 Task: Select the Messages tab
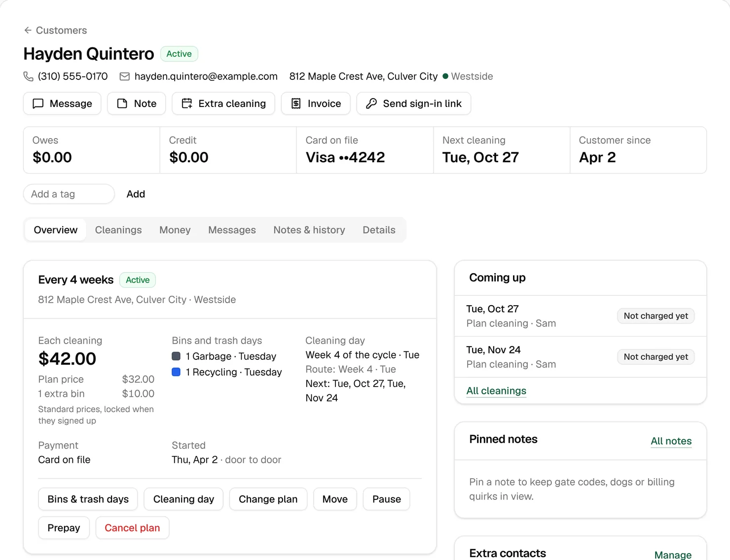[x=232, y=230]
